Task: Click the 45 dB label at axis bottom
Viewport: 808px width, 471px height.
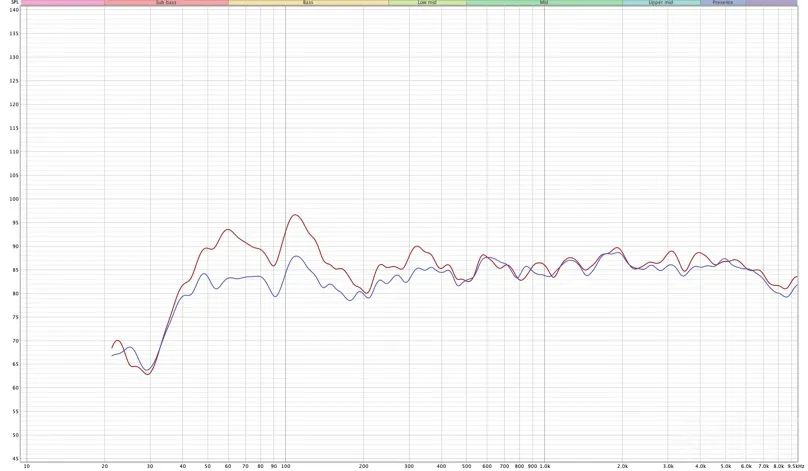Action: tap(14, 435)
